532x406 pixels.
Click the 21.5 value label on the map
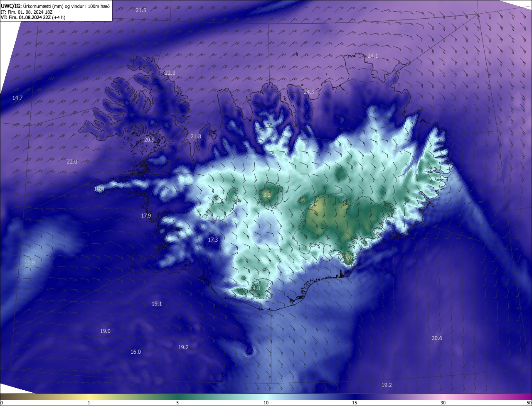click(141, 10)
